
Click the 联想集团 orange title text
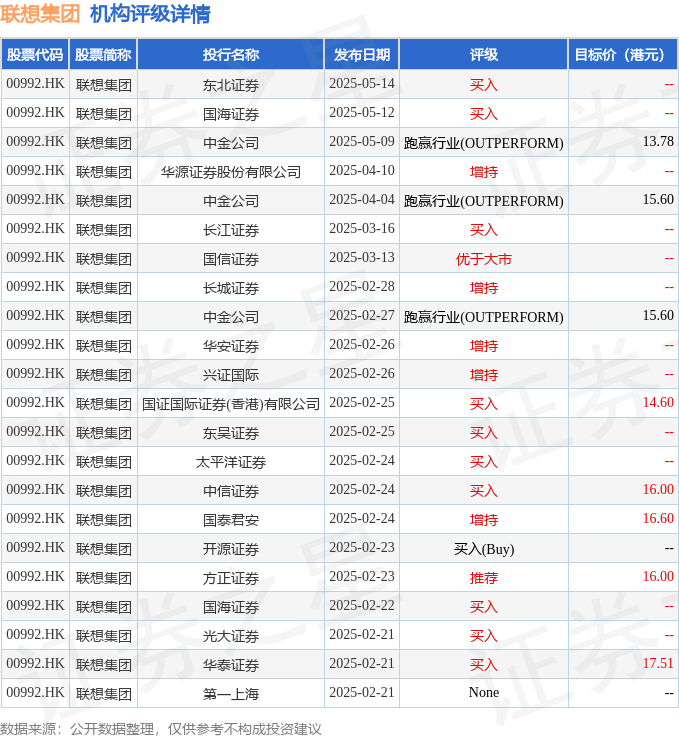coord(40,14)
